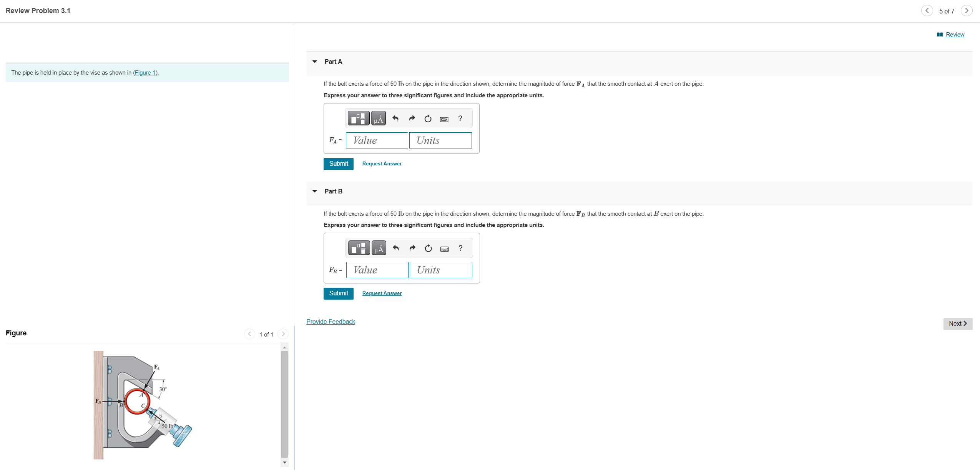980x470 pixels.
Task: Click the Next button
Action: coord(957,324)
